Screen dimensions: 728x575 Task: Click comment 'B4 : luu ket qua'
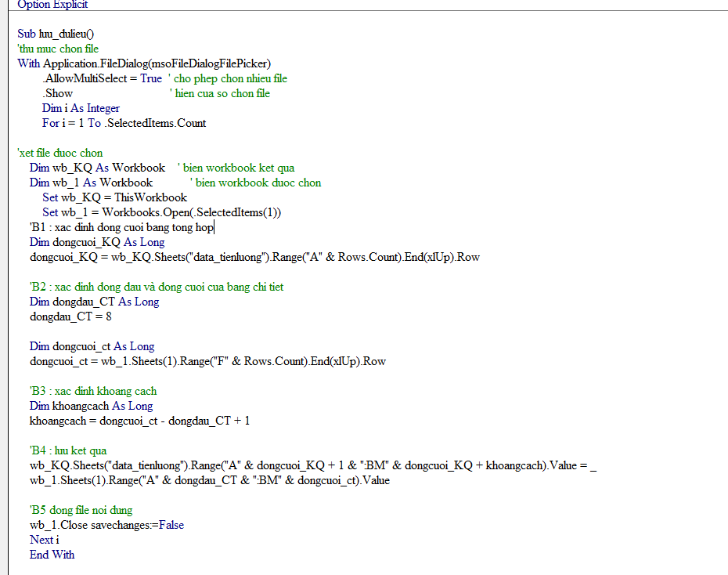pyautogui.click(x=68, y=450)
